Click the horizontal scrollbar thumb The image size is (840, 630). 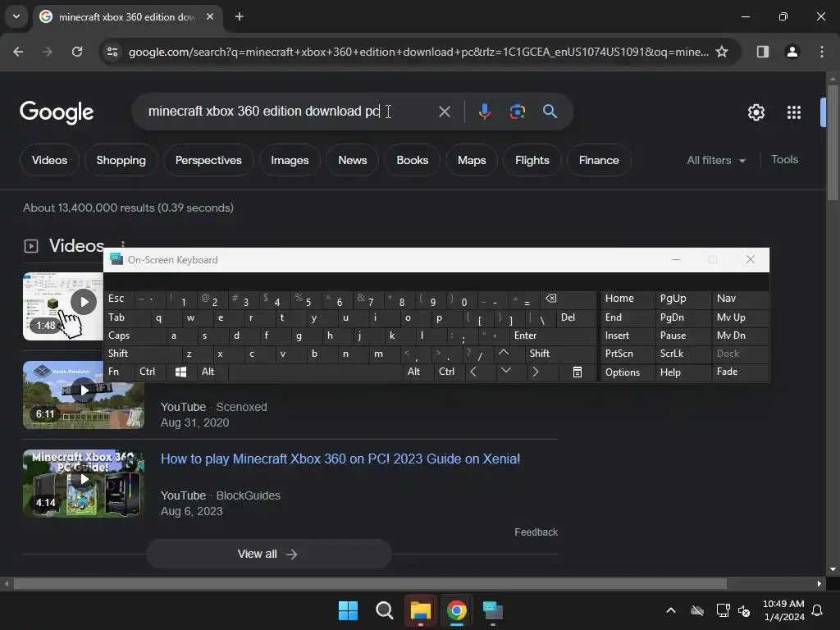click(x=370, y=583)
